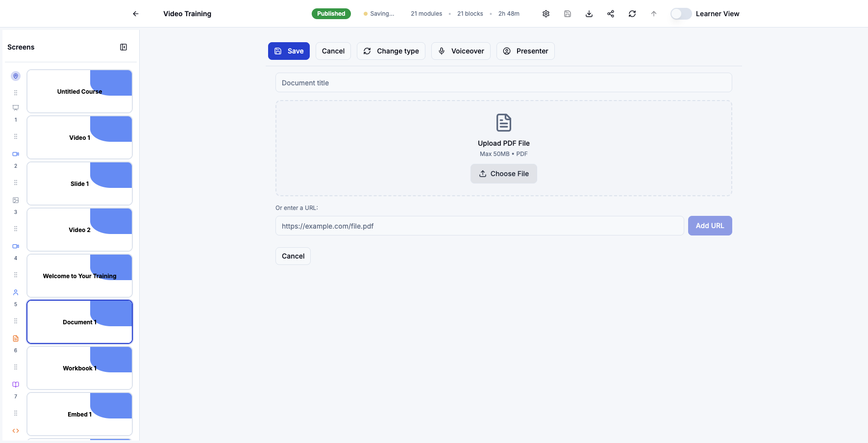
Task: Select the Untitled Course screen thumbnail
Action: pos(80,91)
